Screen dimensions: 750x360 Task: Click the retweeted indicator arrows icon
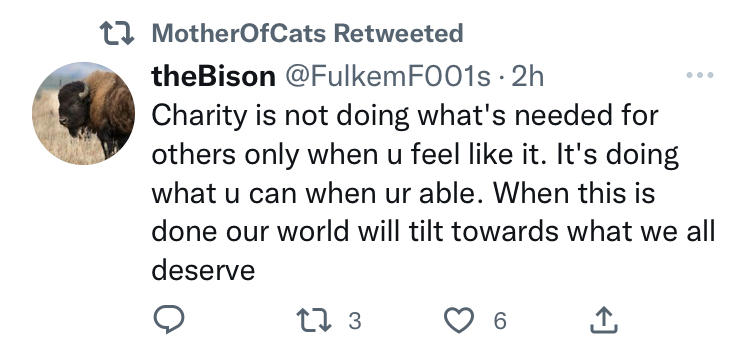tap(117, 34)
